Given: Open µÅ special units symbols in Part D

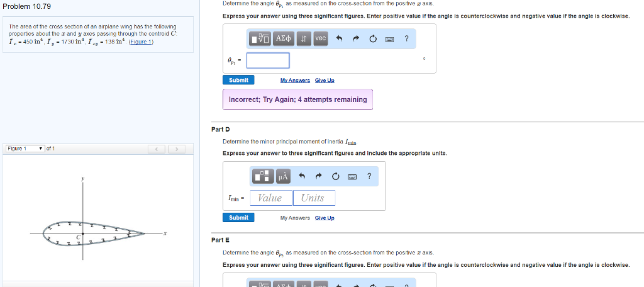Looking at the screenshot, I should (284, 176).
